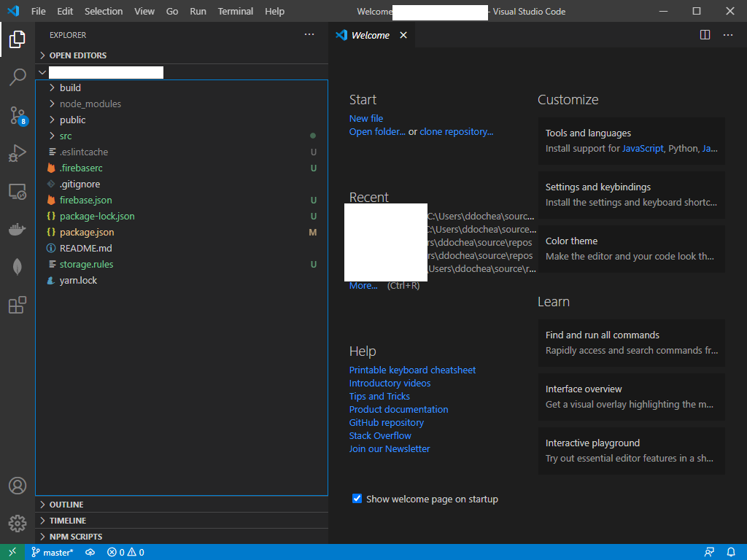Image resolution: width=747 pixels, height=560 pixels.
Task: Open the Edit menu
Action: click(x=65, y=11)
